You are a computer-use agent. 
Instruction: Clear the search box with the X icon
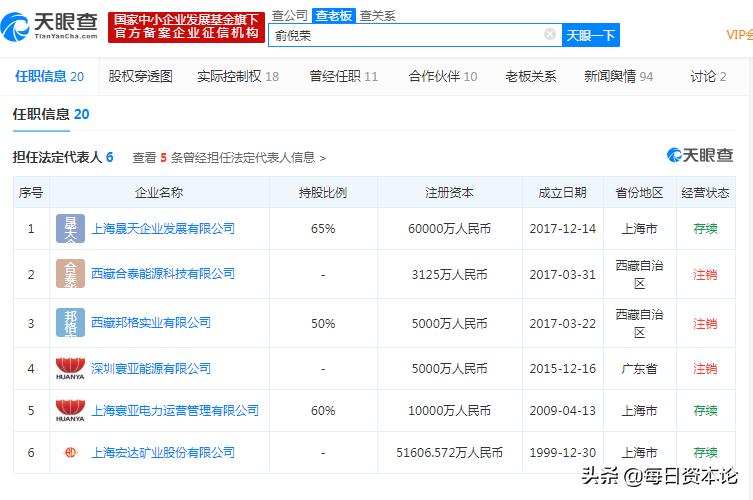click(x=550, y=34)
